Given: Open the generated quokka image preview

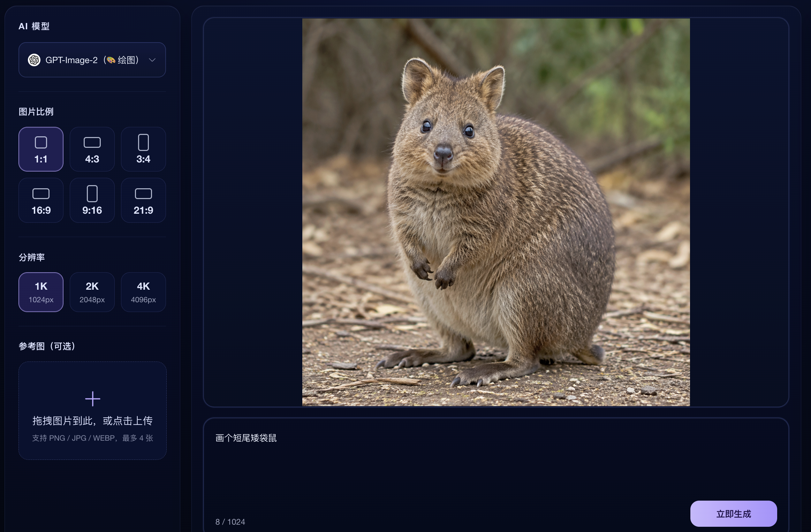Looking at the screenshot, I should point(496,212).
